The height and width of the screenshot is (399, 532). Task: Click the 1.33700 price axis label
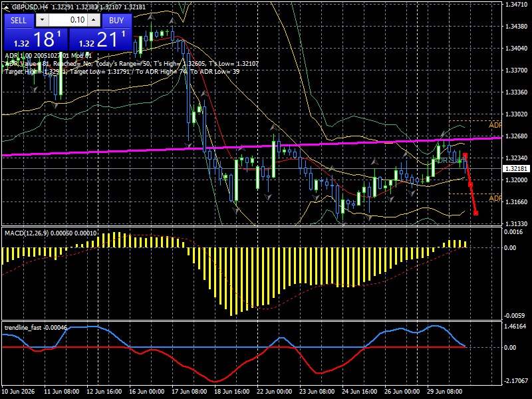516,70
